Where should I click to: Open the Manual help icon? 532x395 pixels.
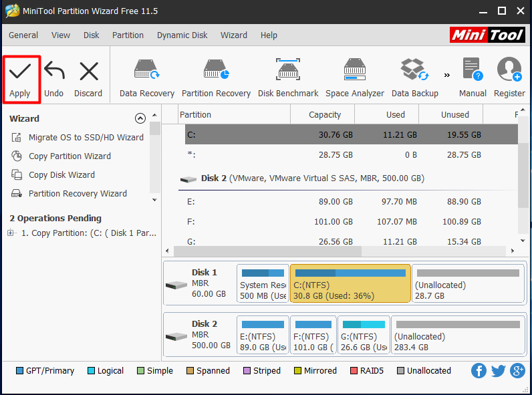coord(473,79)
